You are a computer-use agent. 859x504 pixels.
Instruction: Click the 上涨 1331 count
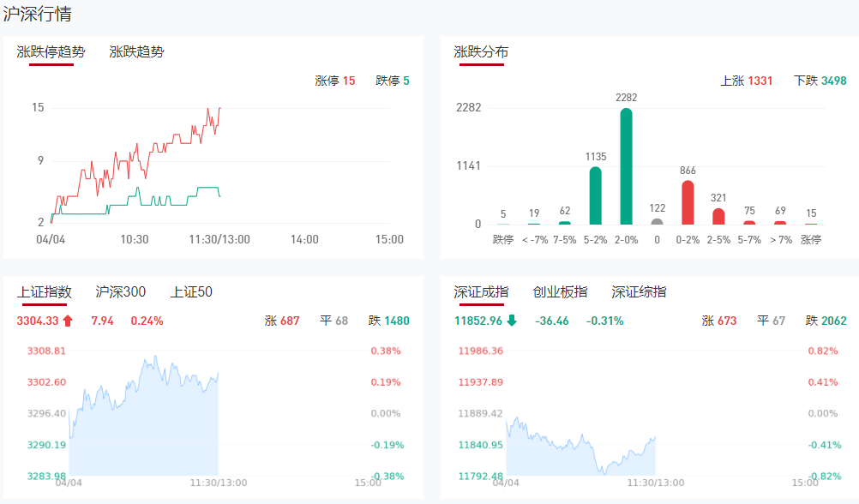[747, 81]
